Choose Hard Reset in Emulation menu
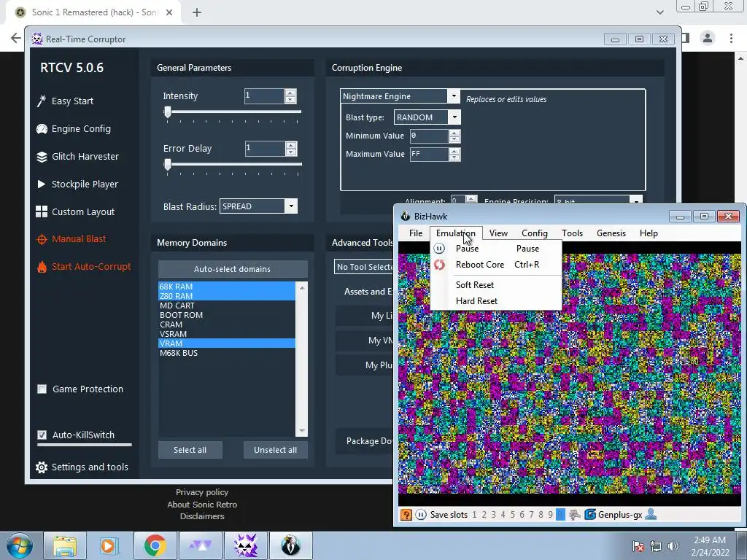The height and width of the screenshot is (560, 747). coord(496,301)
